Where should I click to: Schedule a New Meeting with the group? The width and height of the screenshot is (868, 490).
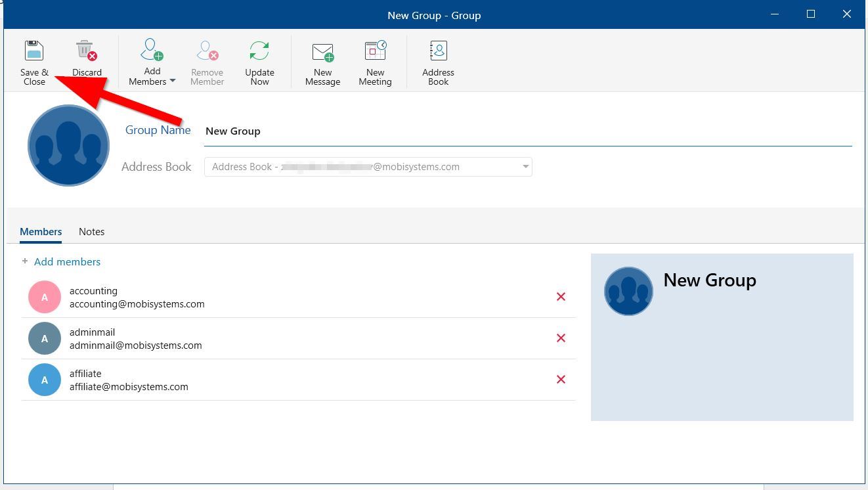(x=375, y=62)
